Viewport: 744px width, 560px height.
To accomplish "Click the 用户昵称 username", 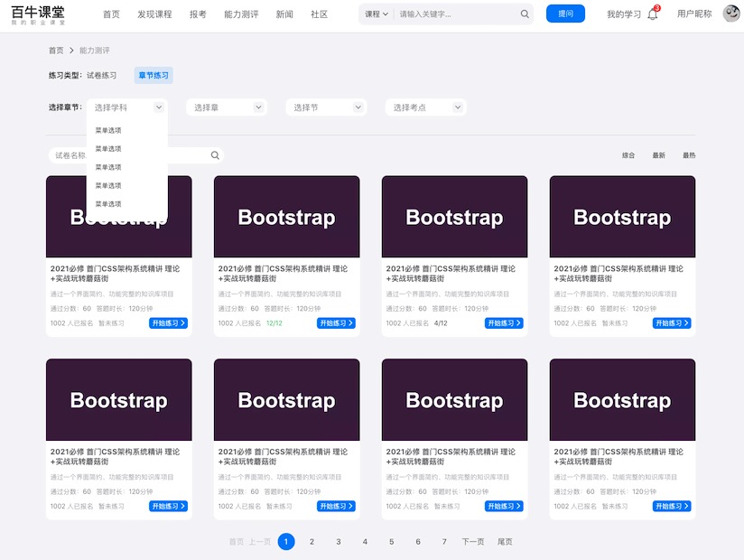I will [694, 14].
